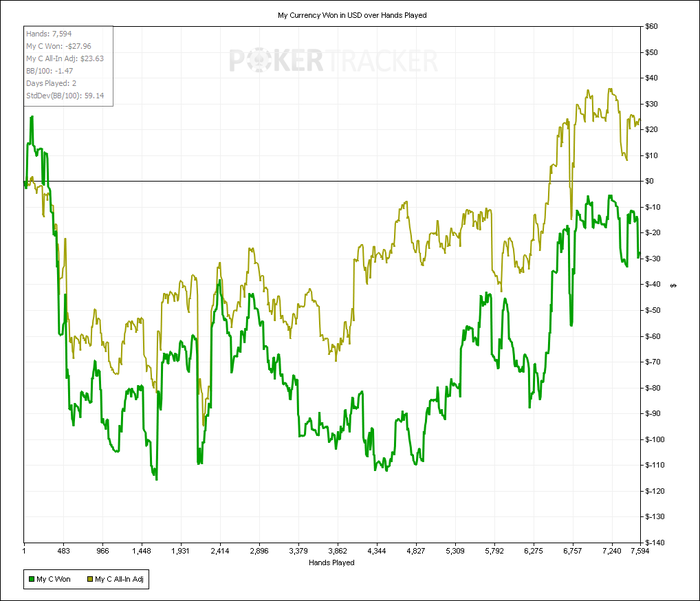
Task: Select the 'My C Won' legend label
Action: point(54,579)
